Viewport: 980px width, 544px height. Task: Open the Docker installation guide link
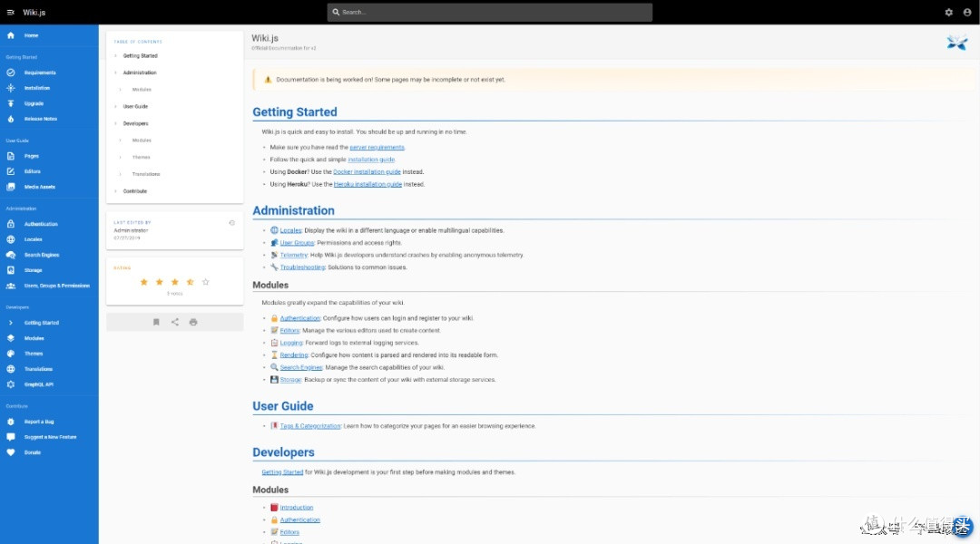pyautogui.click(x=367, y=171)
